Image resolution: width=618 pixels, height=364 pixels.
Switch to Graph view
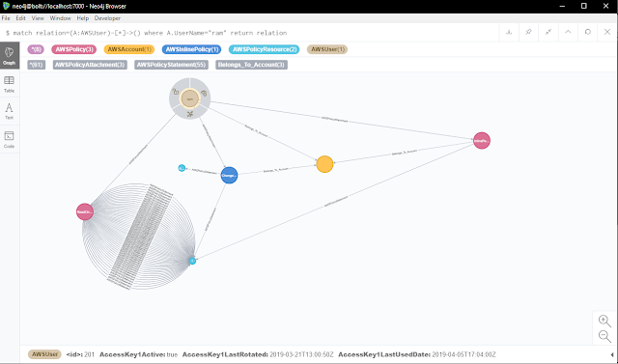pyautogui.click(x=9, y=56)
